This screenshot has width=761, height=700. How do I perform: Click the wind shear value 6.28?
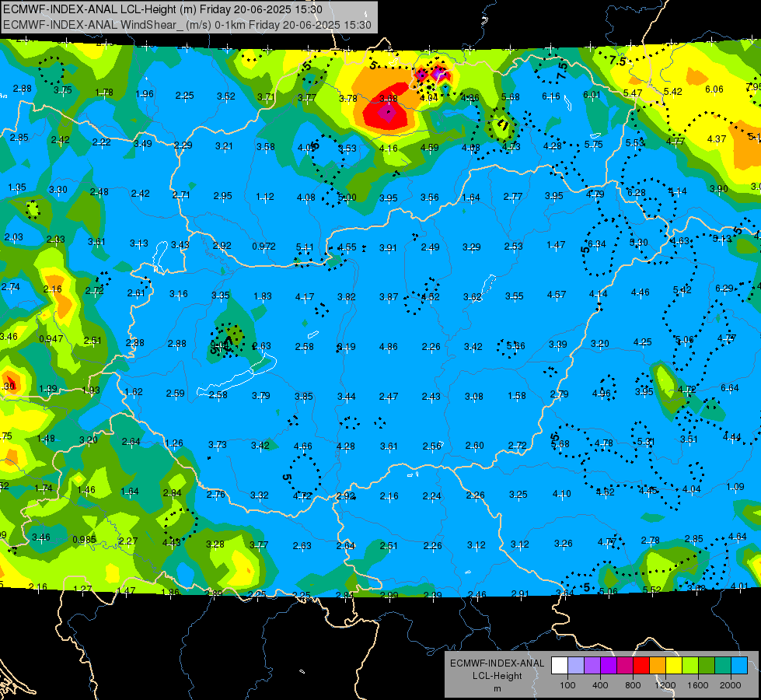637,193
